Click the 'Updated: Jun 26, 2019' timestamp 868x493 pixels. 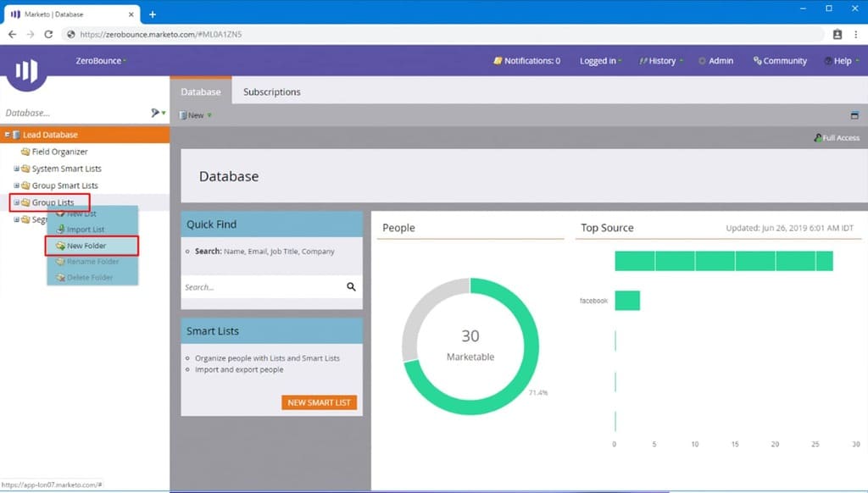[789, 228]
